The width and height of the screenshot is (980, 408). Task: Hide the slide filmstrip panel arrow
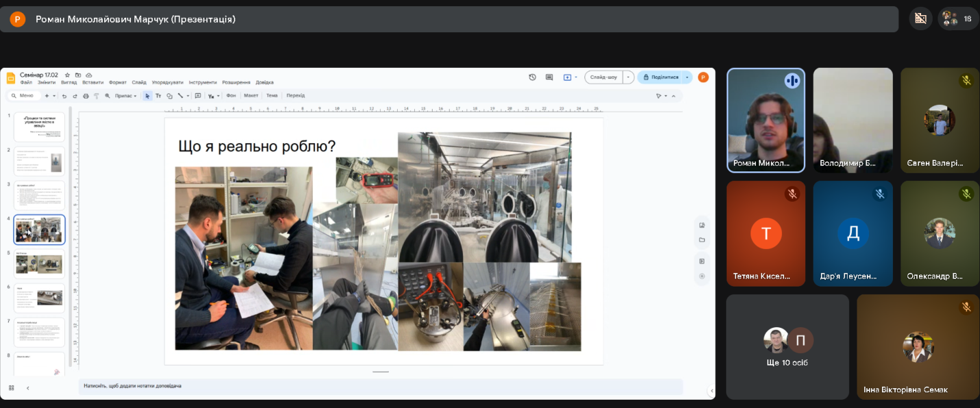click(x=27, y=387)
